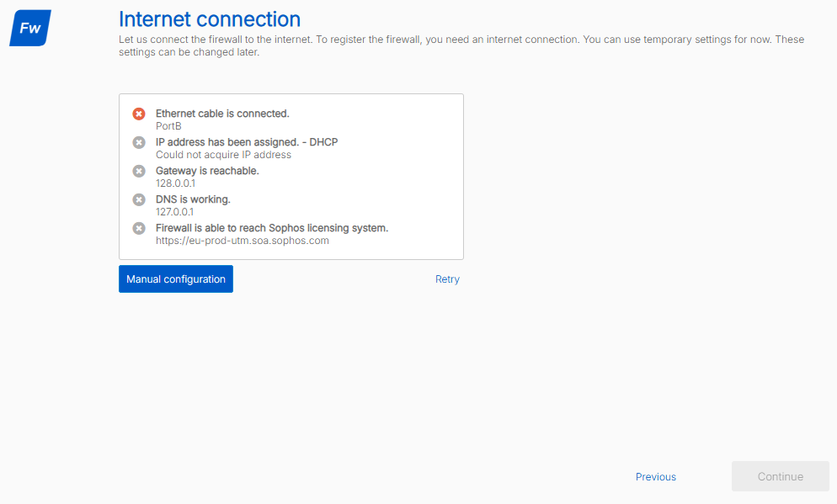Click the status icon beside DNS is working
This screenshot has width=837, height=504.
pyautogui.click(x=139, y=199)
